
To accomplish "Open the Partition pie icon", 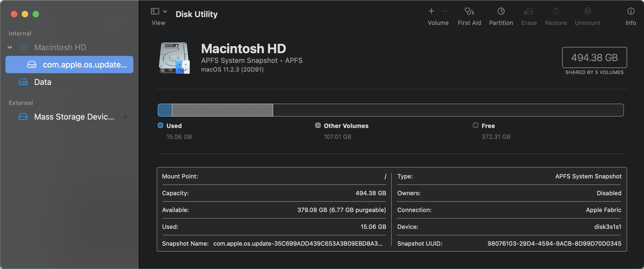I will [x=501, y=11].
